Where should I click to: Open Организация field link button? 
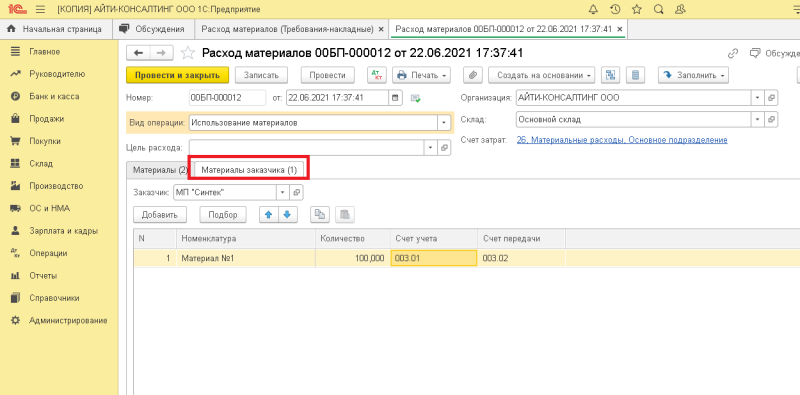click(771, 97)
